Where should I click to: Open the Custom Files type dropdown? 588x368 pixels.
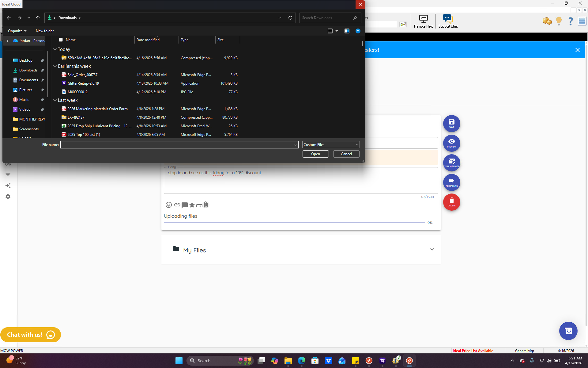pos(331,145)
